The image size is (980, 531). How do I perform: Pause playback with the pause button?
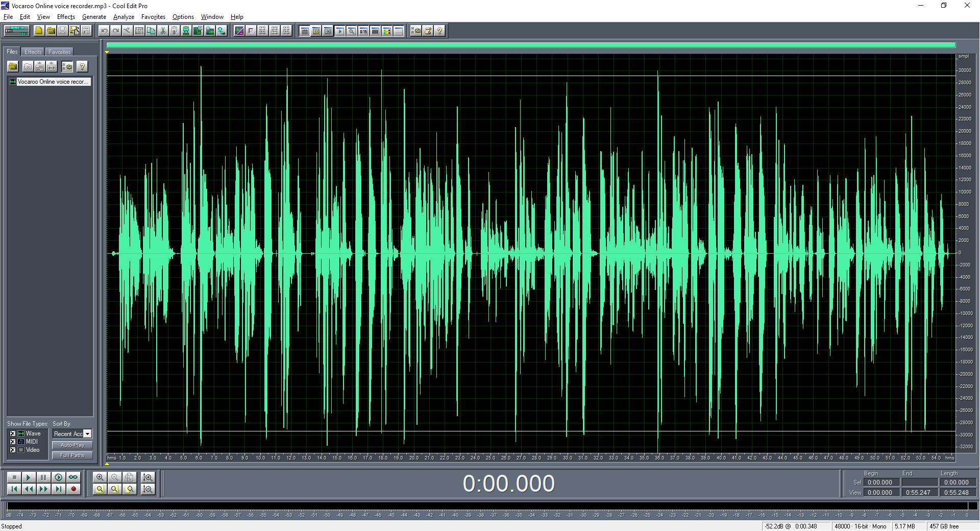pos(44,477)
